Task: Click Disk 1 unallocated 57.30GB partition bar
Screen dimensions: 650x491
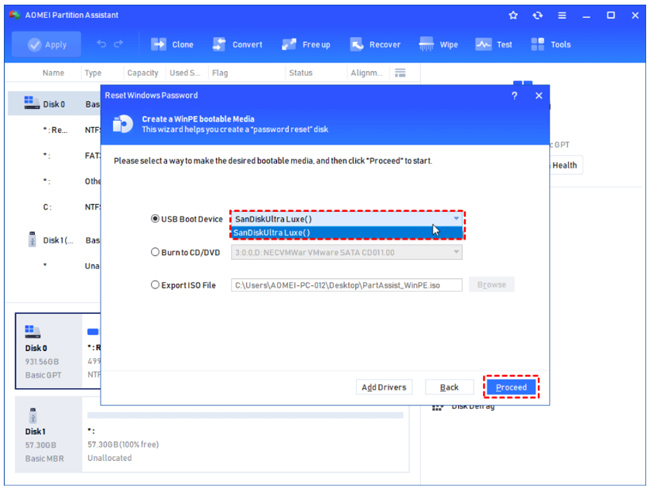Action: [245, 415]
